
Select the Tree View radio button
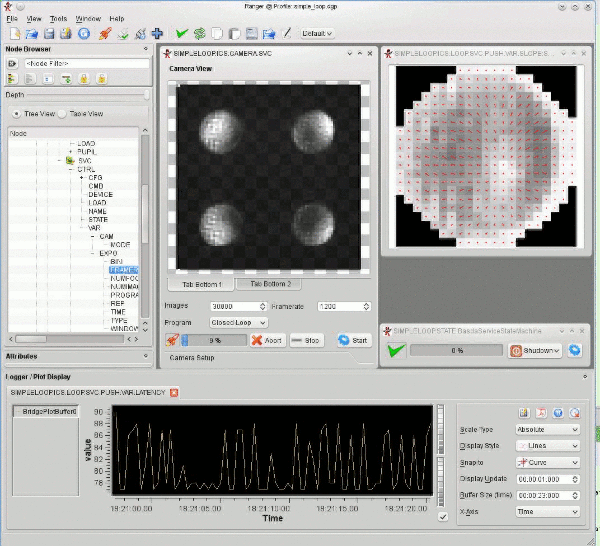(17, 113)
